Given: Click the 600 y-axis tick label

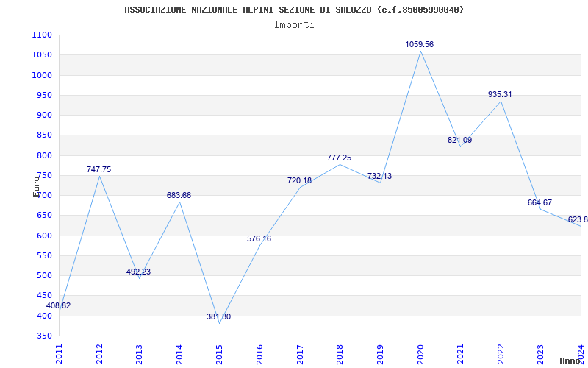Looking at the screenshot, I should pos(45,236).
